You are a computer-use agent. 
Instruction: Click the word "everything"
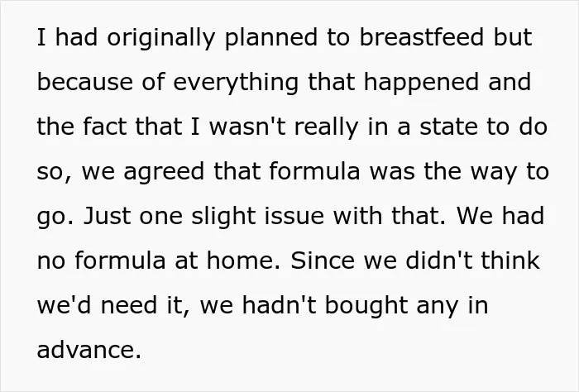(236, 83)
